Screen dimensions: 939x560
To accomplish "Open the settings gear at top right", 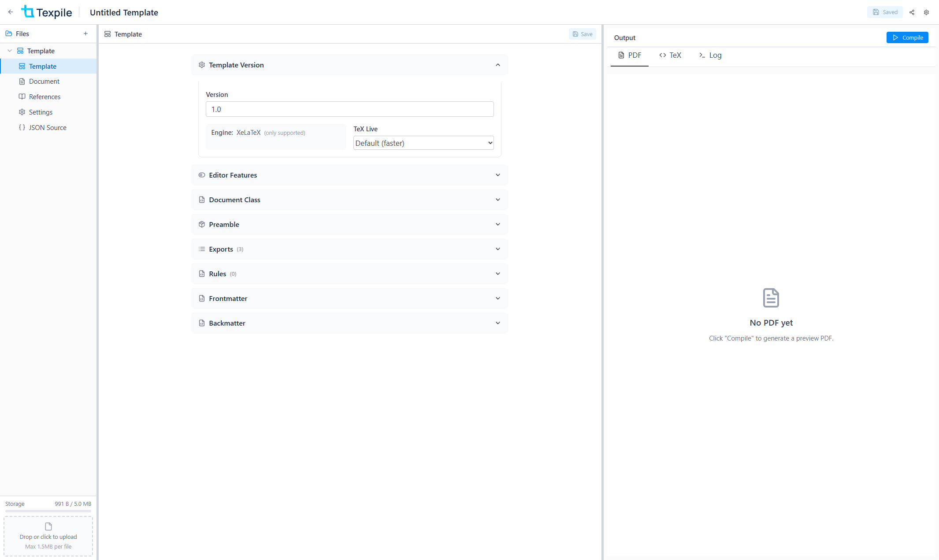I will pos(926,12).
